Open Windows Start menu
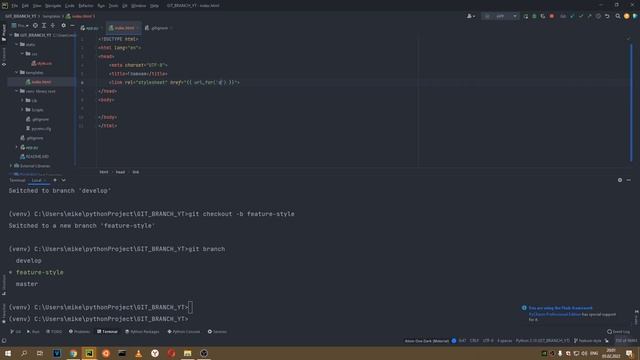This screenshot has height=360, width=640. point(8,353)
